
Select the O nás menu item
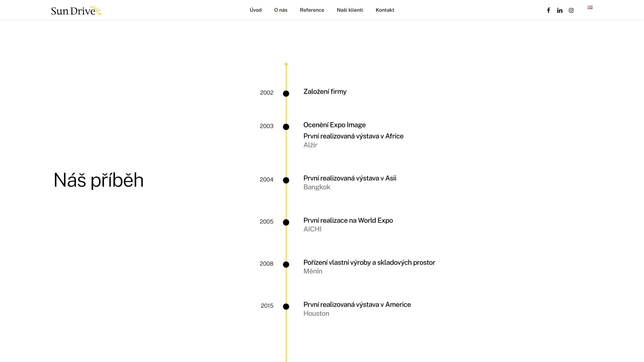pos(281,10)
